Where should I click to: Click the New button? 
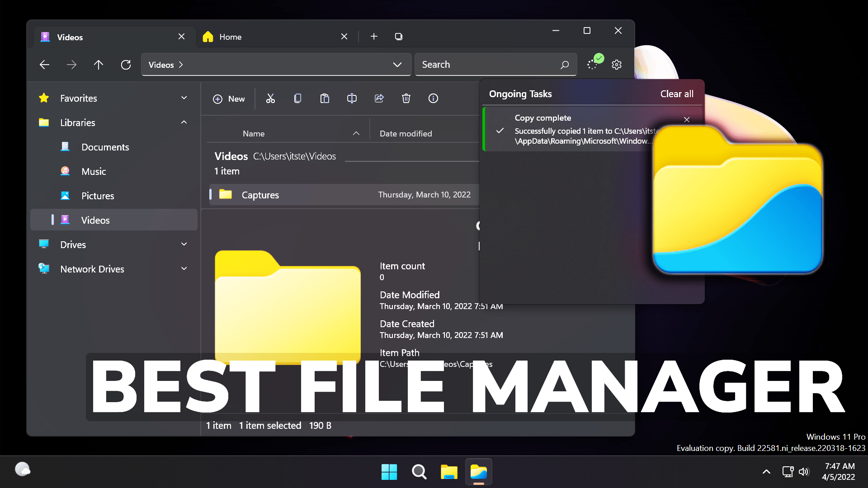[x=229, y=99]
